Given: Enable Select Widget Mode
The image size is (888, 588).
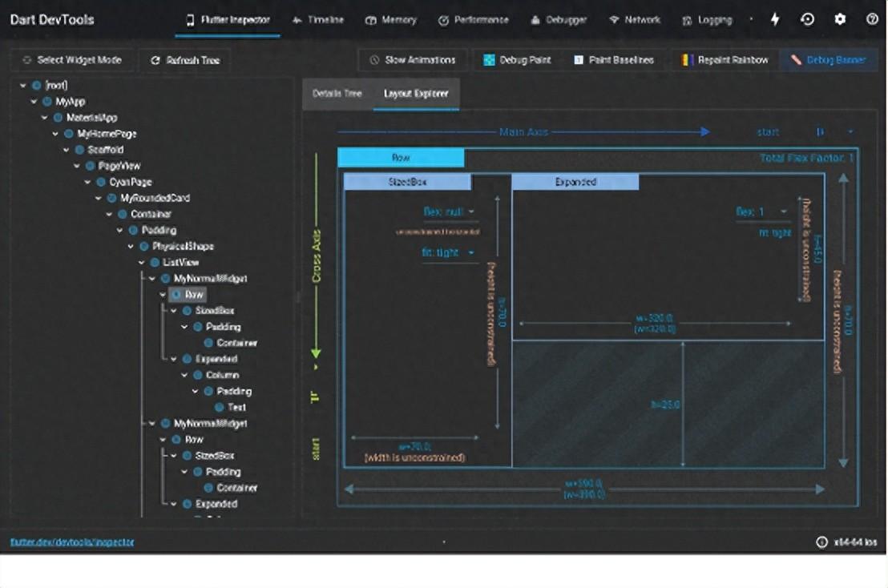Looking at the screenshot, I should (72, 60).
